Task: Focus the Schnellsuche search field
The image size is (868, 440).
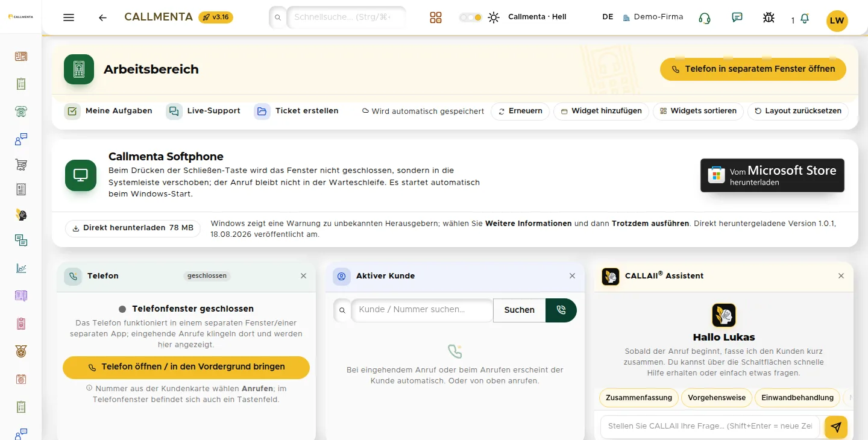Action: [346, 17]
